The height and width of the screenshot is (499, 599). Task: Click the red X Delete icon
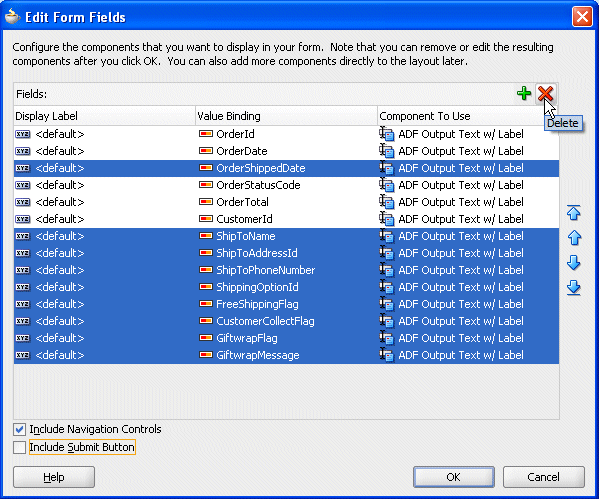[x=545, y=93]
